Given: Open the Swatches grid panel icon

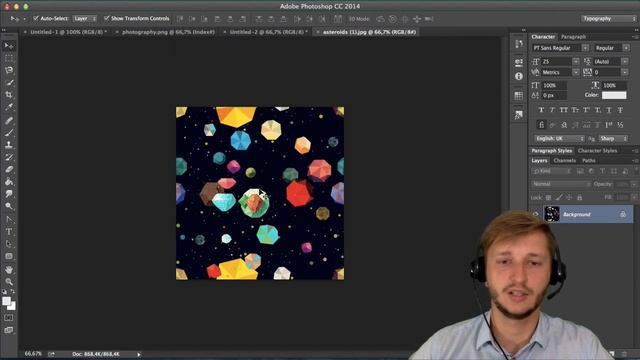Looking at the screenshot, I should pos(519,96).
